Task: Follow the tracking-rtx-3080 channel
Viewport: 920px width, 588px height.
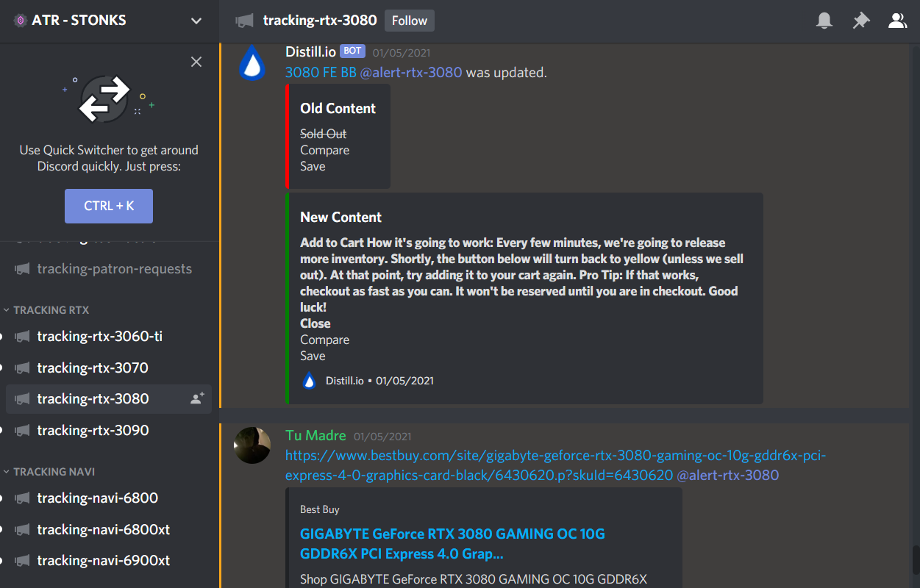Action: click(410, 21)
